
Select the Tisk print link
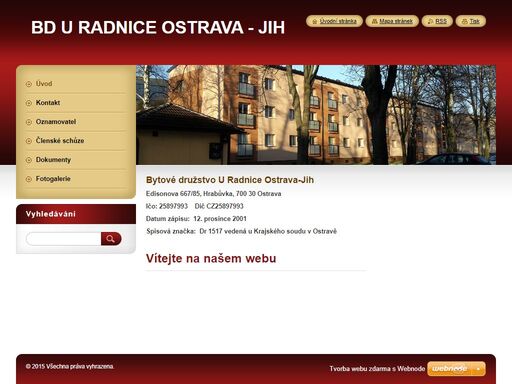(x=475, y=21)
